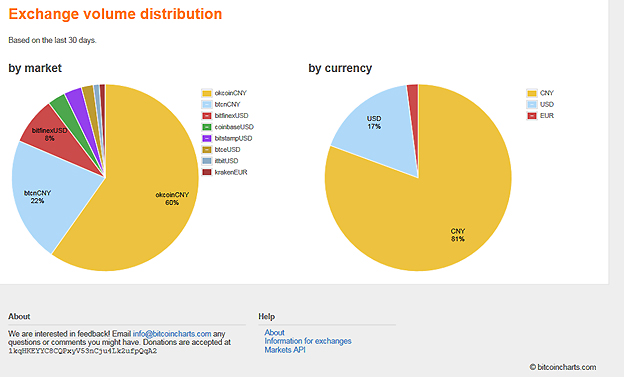624x377 pixels.
Task: Click the btceUSD legend marker
Action: (207, 150)
